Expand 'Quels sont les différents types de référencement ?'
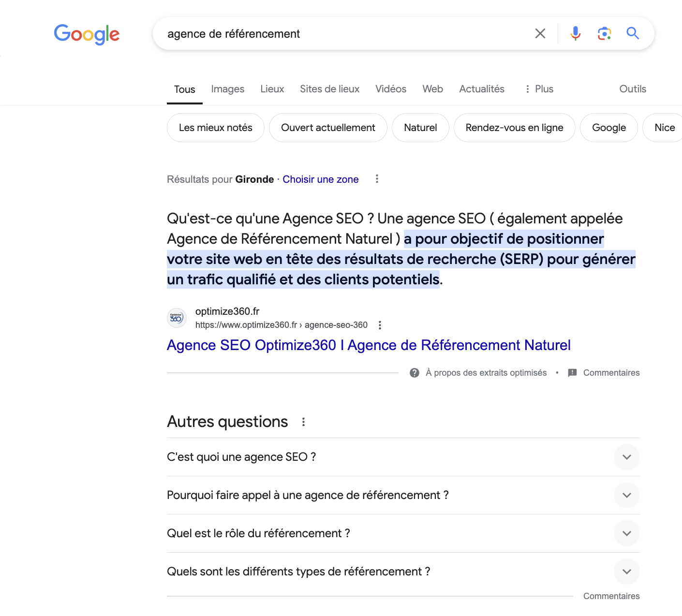Image resolution: width=682 pixels, height=616 pixels. [626, 572]
